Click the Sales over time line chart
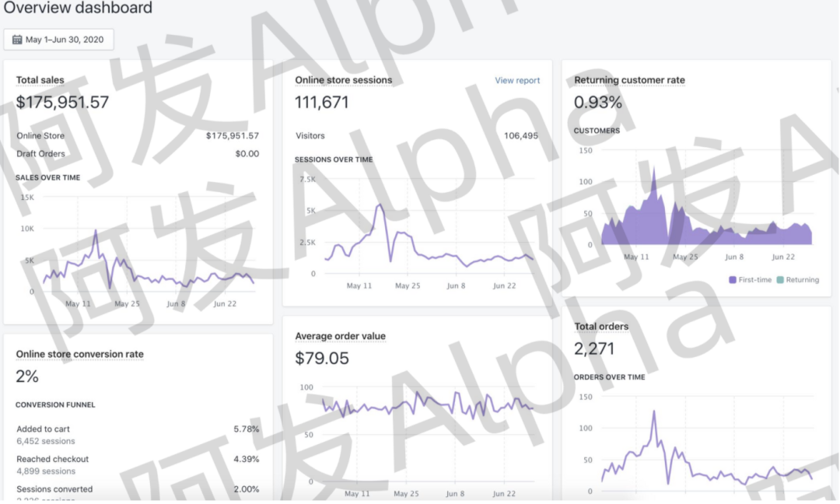840x504 pixels. point(148,257)
